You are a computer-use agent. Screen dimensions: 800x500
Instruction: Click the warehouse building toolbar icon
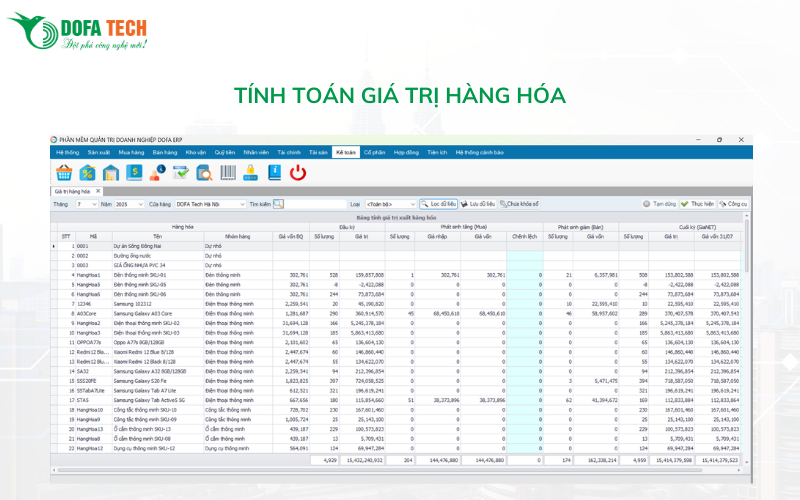point(111,173)
